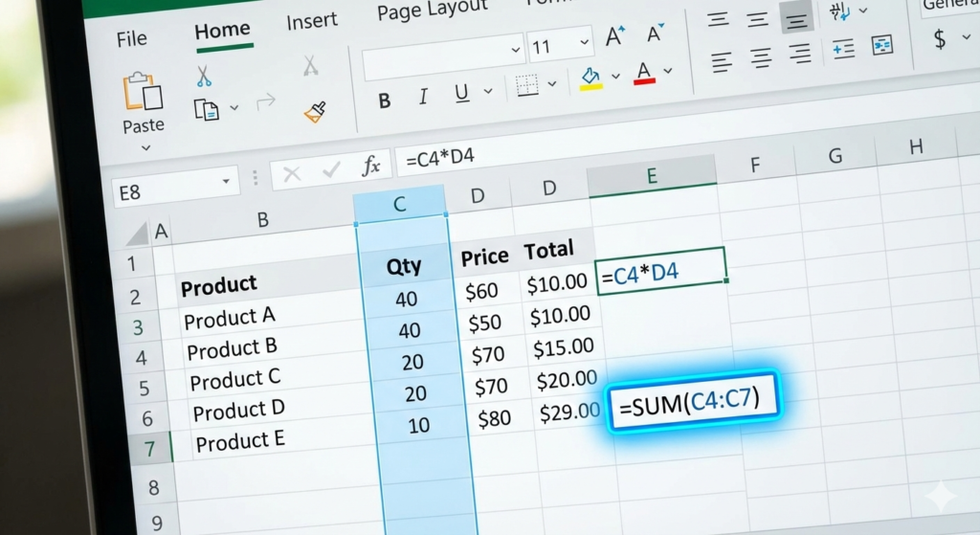Screen dimensions: 980x535
Task: Click the Borders grid icon
Action: (x=527, y=86)
